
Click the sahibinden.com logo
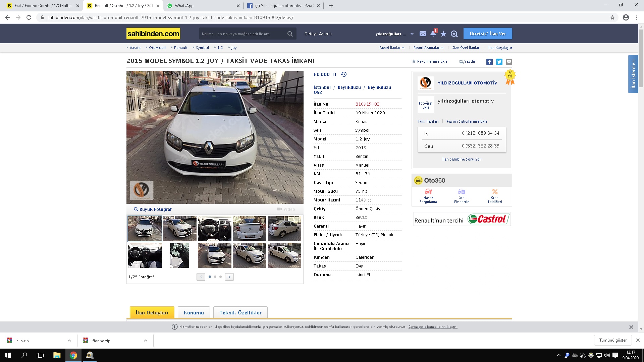(x=153, y=34)
